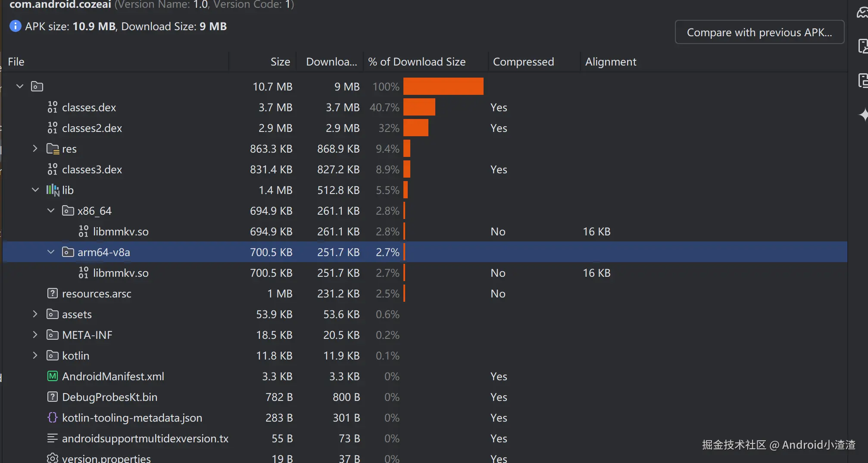The width and height of the screenshot is (868, 463).
Task: Collapse the lib folder
Action: [35, 190]
